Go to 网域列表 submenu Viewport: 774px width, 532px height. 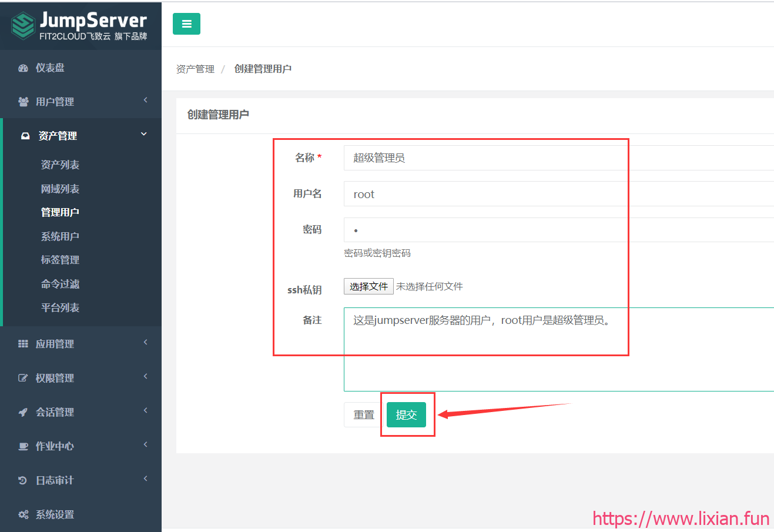coord(60,189)
